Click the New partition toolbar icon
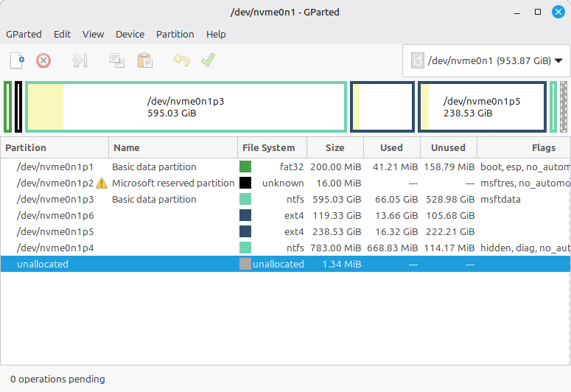Screen dimensions: 571x392 pos(17,60)
